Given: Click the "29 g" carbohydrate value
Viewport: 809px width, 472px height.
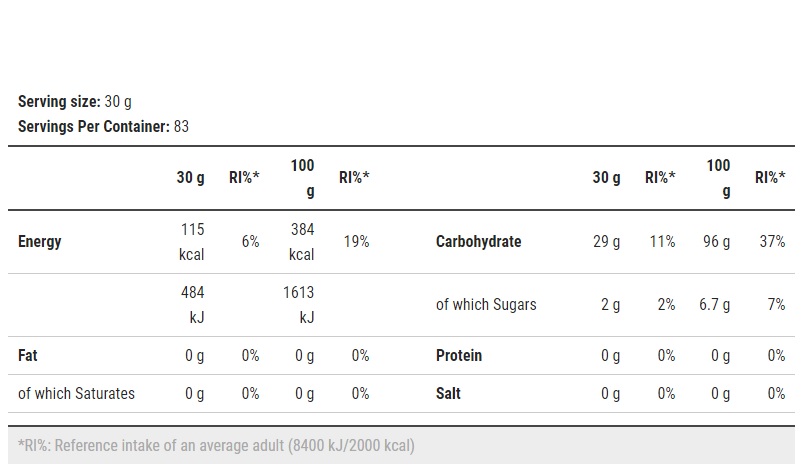Looking at the screenshot, I should coord(607,242).
